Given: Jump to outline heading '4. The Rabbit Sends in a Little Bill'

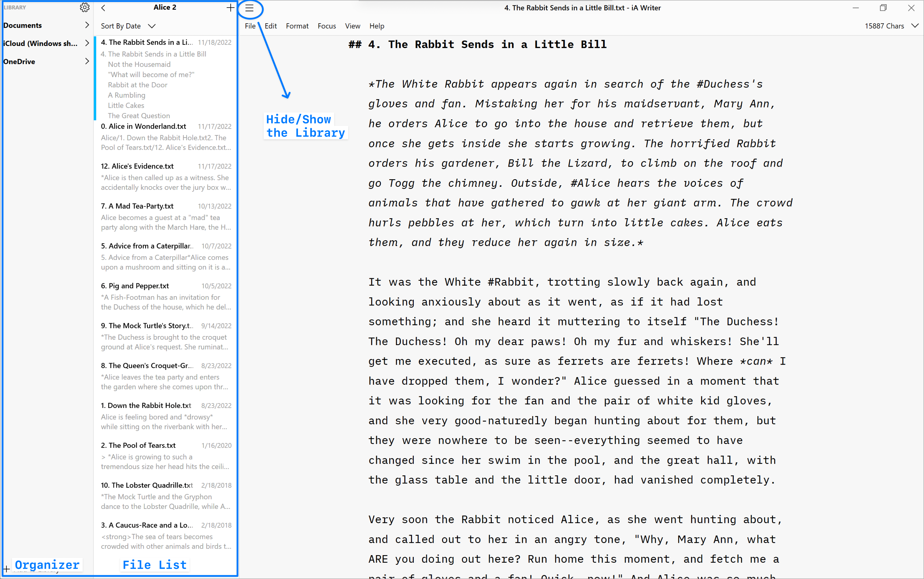Looking at the screenshot, I should [153, 54].
